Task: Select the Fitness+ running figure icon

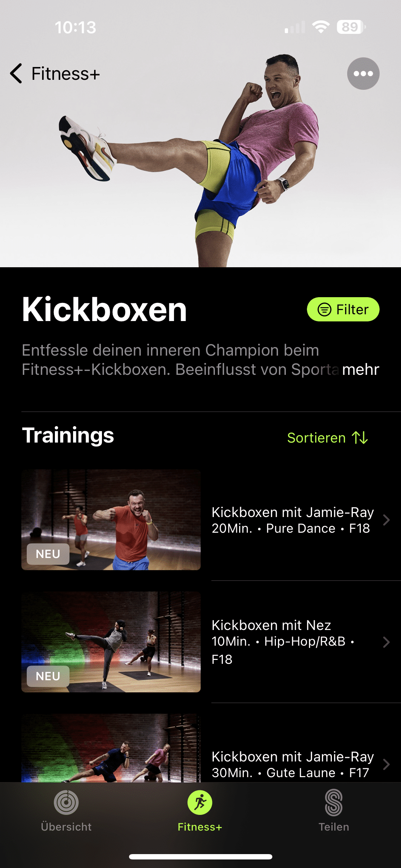Action: [200, 802]
